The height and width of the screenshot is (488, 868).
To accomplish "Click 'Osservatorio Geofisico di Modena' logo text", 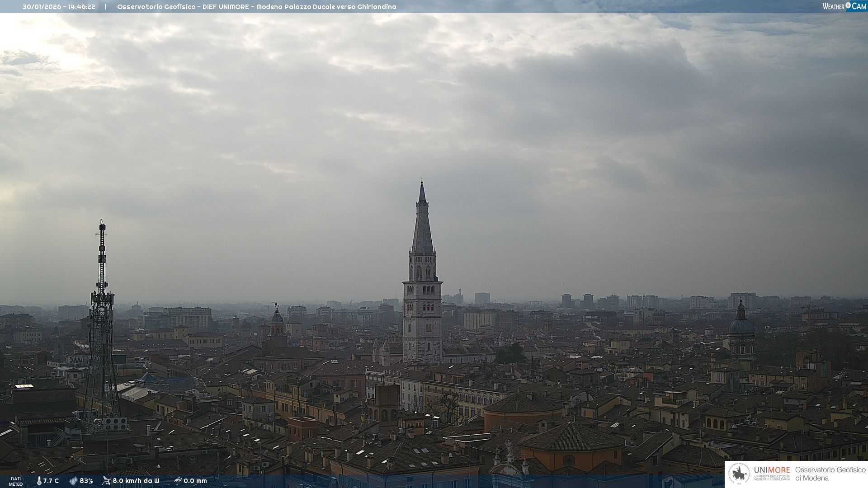I will [830, 474].
